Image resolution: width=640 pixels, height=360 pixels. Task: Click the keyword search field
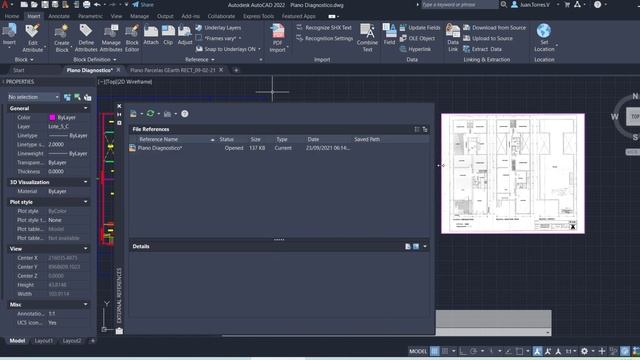[459, 5]
